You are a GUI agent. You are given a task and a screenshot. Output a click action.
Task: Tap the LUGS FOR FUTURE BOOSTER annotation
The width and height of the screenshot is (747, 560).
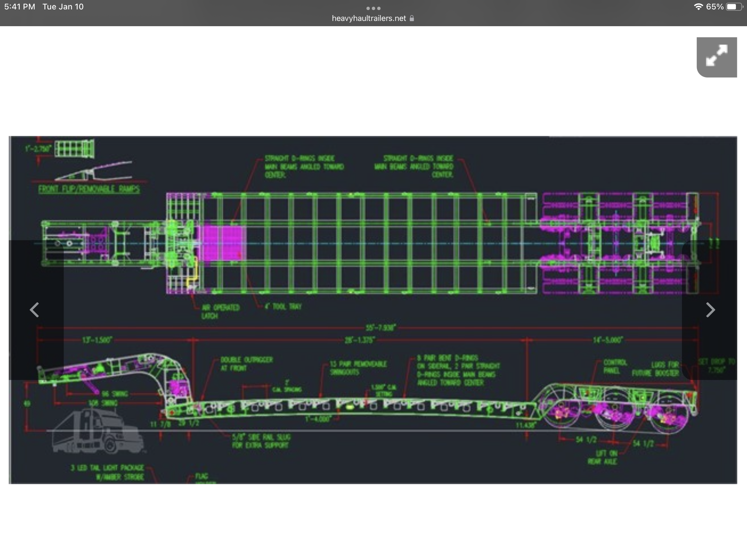click(x=656, y=369)
